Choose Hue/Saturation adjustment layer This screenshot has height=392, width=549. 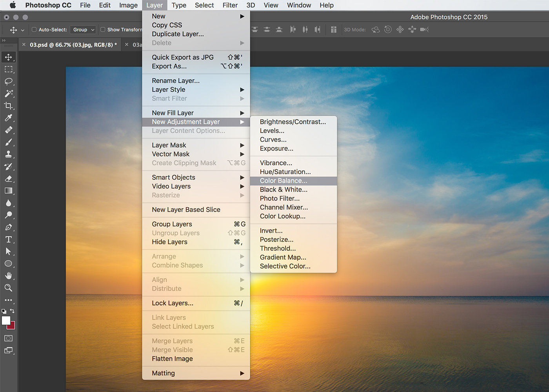tap(294, 172)
